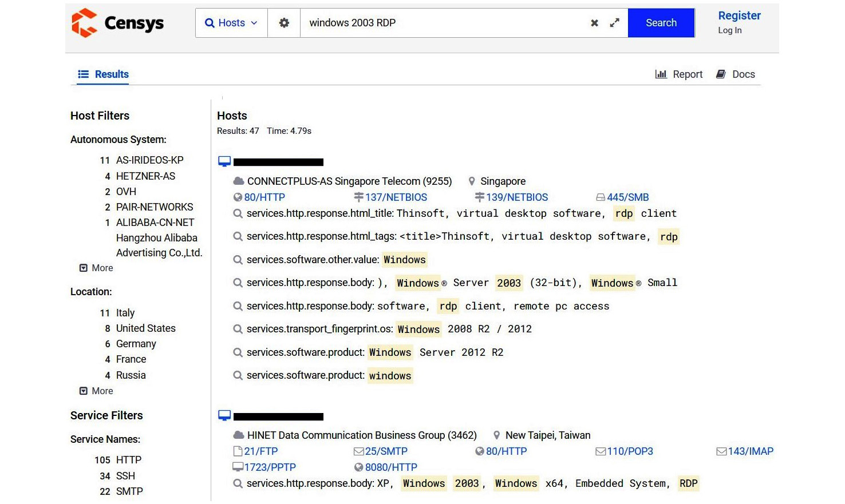Click magnifier beside Windows Server 2012 R2 product
This screenshot has height=504, width=845.
point(238,352)
